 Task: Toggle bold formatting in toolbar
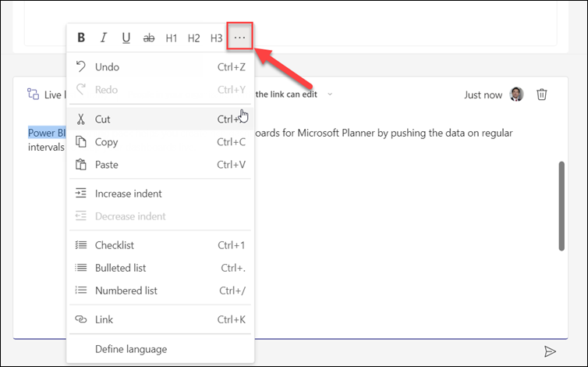pos(81,37)
